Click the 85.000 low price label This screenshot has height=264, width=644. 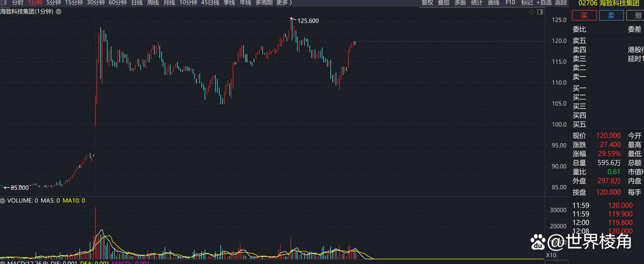pyautogui.click(x=20, y=187)
